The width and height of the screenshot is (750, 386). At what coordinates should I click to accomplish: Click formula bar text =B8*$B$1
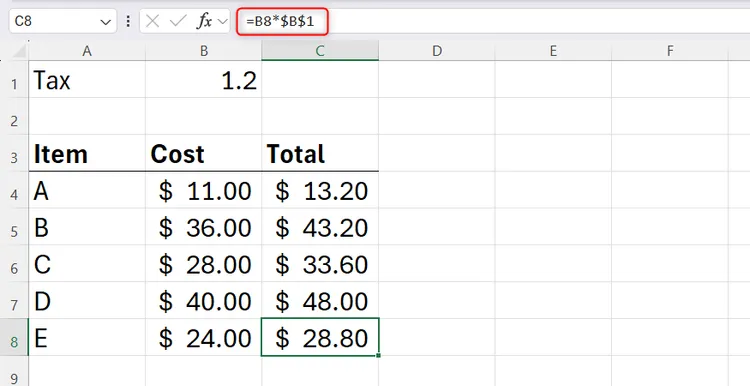click(280, 22)
